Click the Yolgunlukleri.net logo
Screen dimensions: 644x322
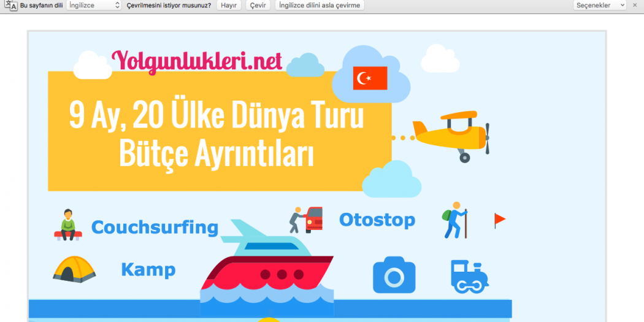pyautogui.click(x=197, y=60)
